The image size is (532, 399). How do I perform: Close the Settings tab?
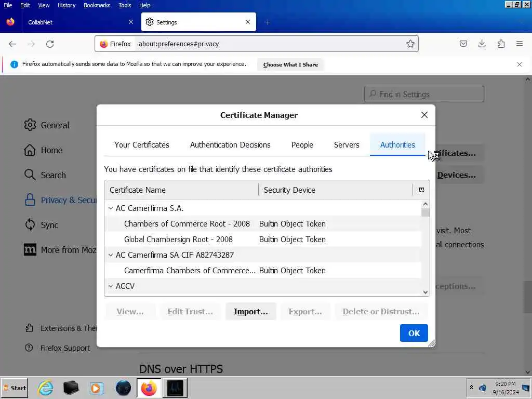click(x=248, y=22)
